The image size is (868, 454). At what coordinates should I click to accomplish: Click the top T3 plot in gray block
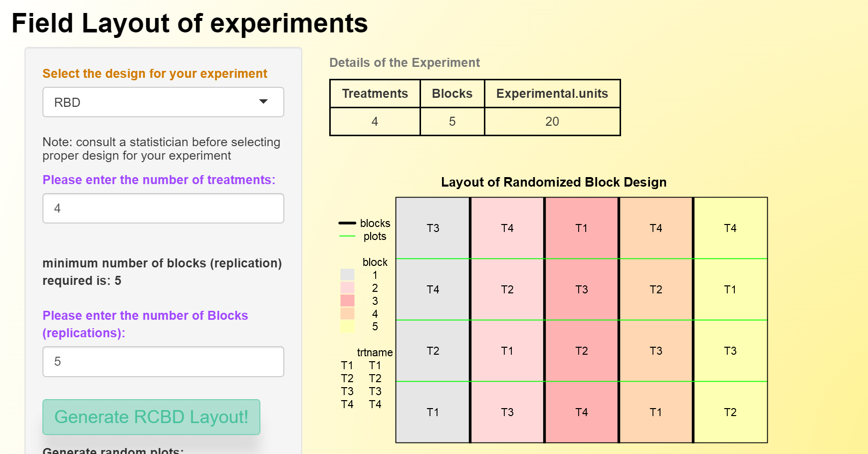(x=433, y=228)
